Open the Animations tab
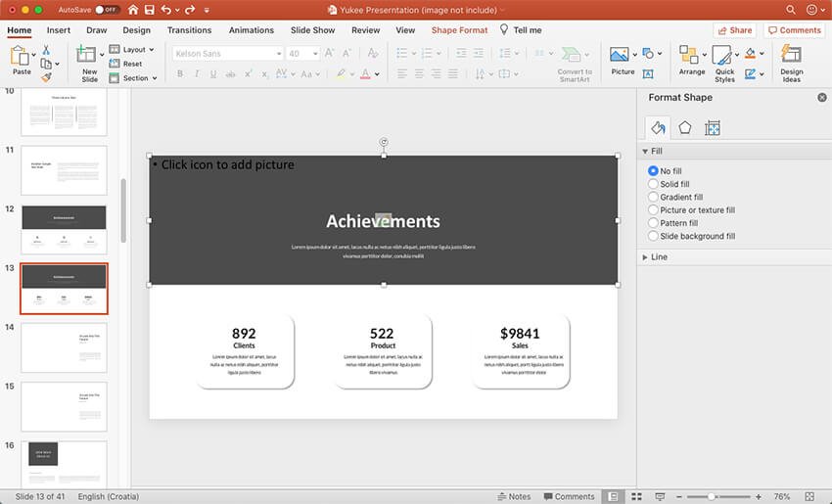The width and height of the screenshot is (832, 504). [251, 30]
